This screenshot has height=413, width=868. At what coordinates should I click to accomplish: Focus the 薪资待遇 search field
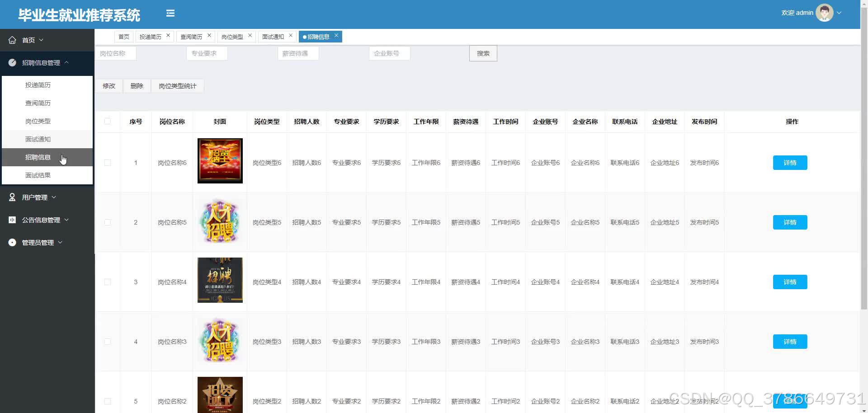point(298,53)
